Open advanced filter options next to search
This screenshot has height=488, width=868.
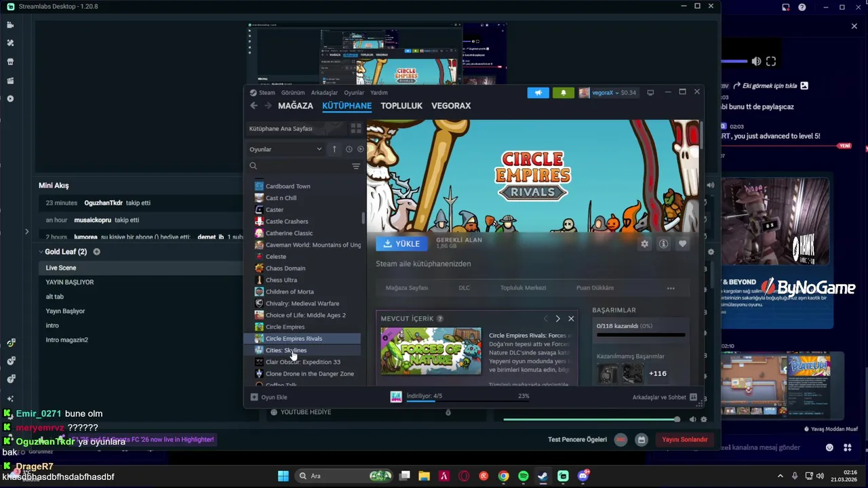355,166
